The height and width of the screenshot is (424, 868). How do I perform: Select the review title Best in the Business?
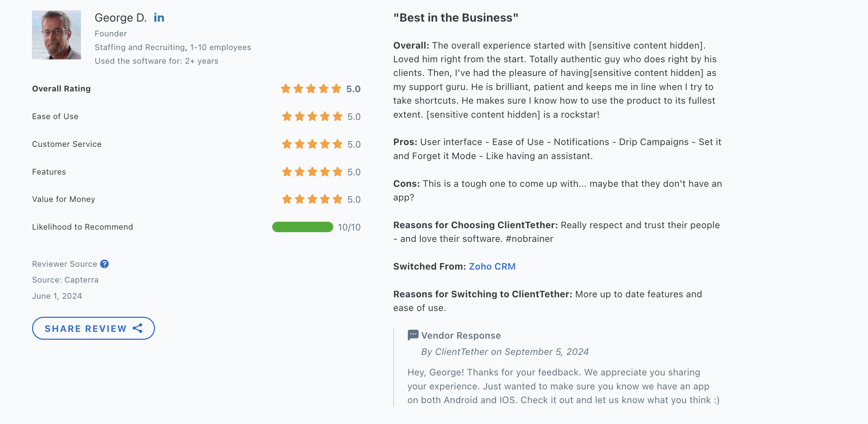point(455,17)
